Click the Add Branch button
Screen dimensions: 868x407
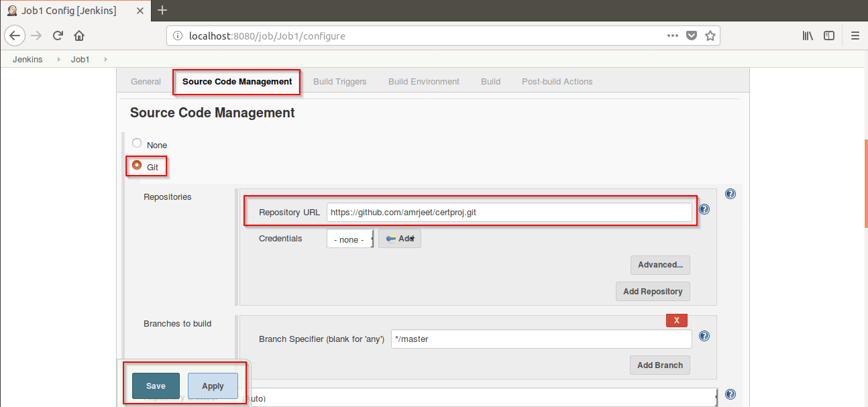[660, 365]
